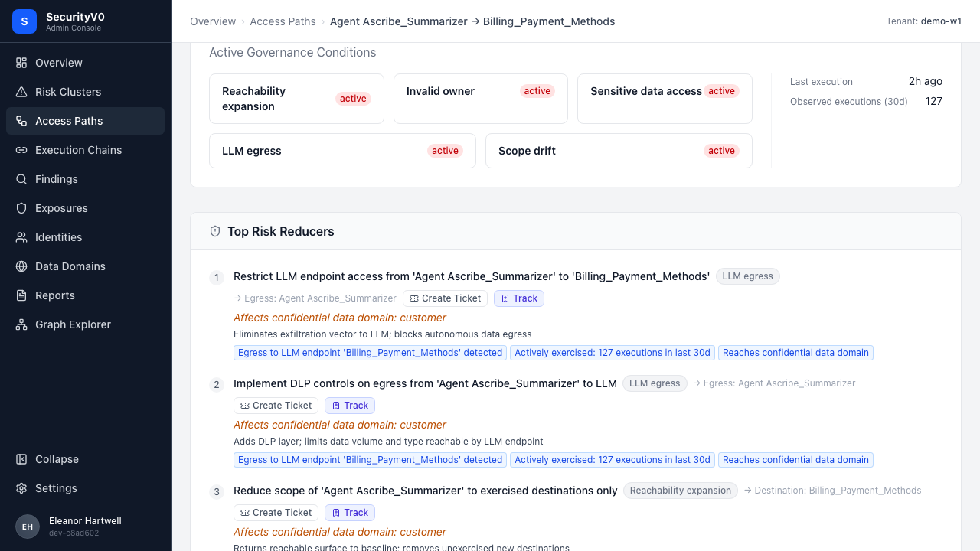Click the Last execution '2h ago' value

[926, 81]
